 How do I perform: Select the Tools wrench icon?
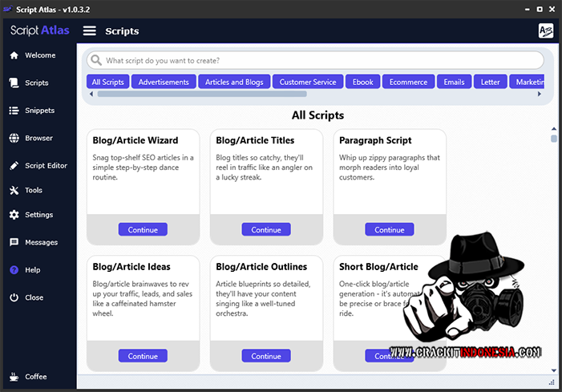(14, 191)
